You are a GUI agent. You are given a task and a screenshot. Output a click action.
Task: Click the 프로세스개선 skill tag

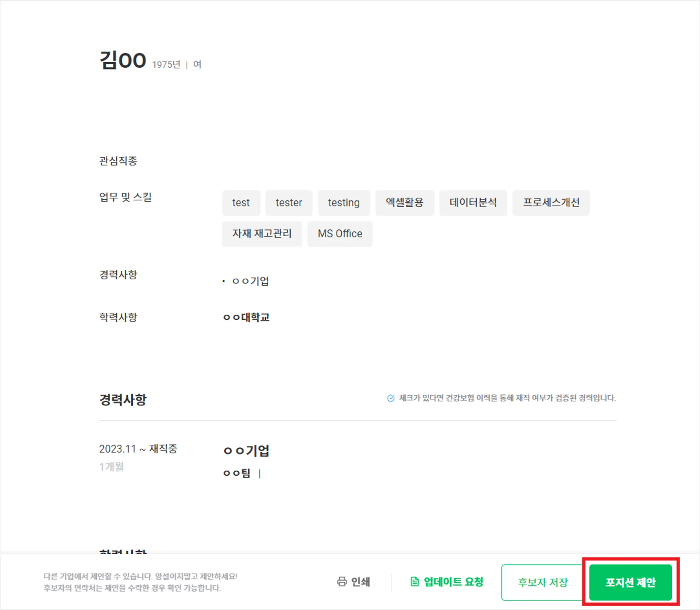[x=551, y=203]
